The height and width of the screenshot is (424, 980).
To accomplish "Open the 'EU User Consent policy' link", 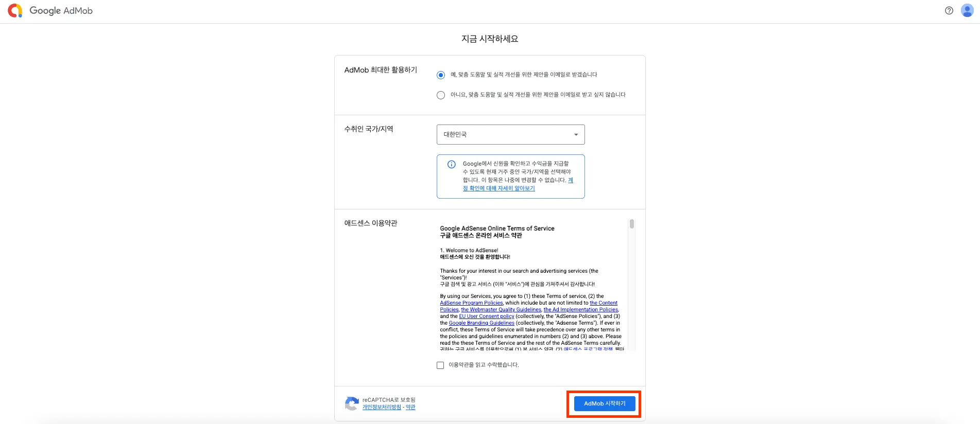I will click(487, 316).
